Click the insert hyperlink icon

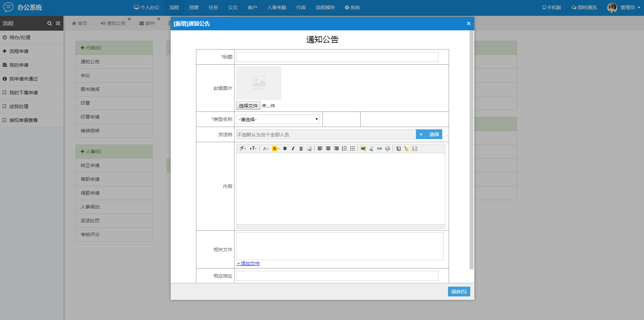[x=379, y=149]
